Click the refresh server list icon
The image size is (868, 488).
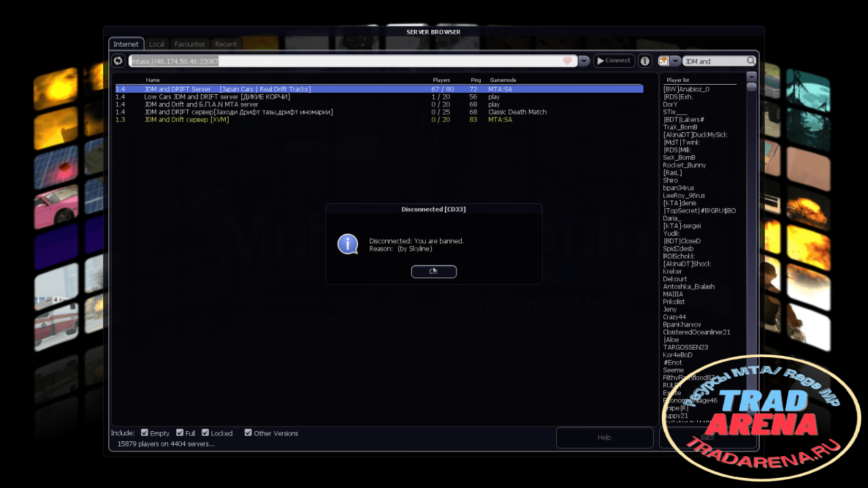pos(118,61)
